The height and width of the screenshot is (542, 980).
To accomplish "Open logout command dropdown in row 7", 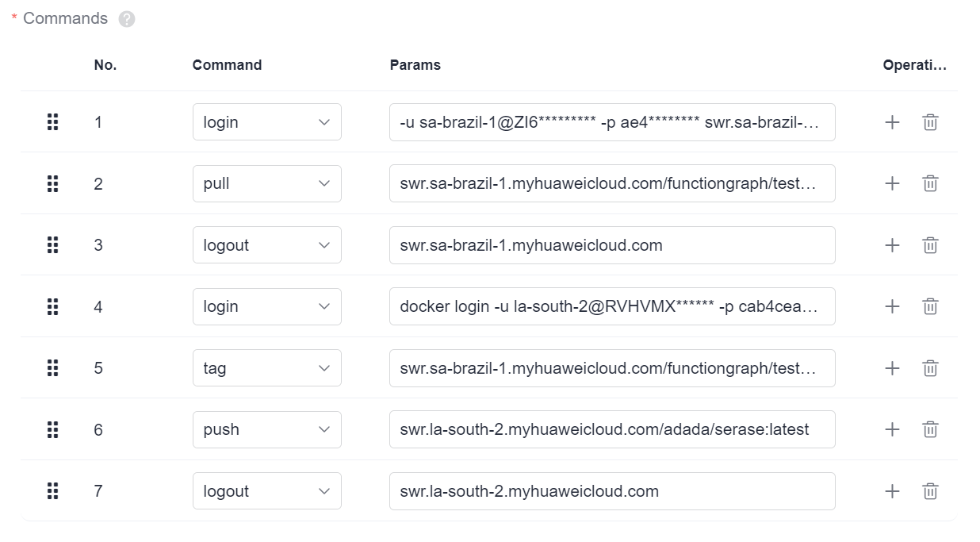I will (x=266, y=491).
